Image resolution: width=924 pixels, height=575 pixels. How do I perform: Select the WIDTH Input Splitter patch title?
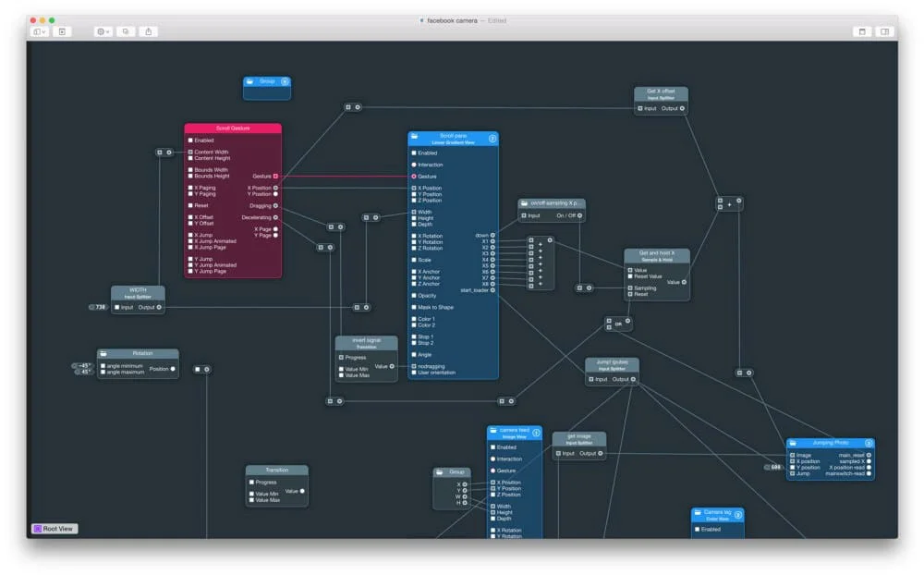(x=138, y=292)
